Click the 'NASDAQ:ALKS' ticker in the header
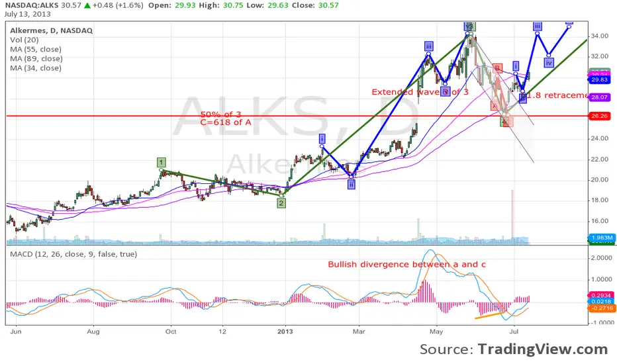The width and height of the screenshot is (617, 364). pos(32,5)
